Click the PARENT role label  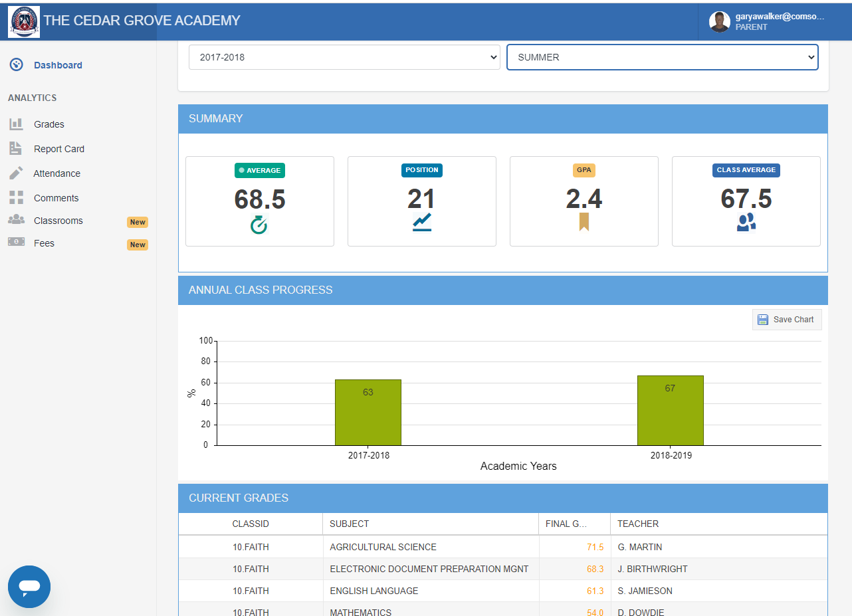pyautogui.click(x=752, y=27)
